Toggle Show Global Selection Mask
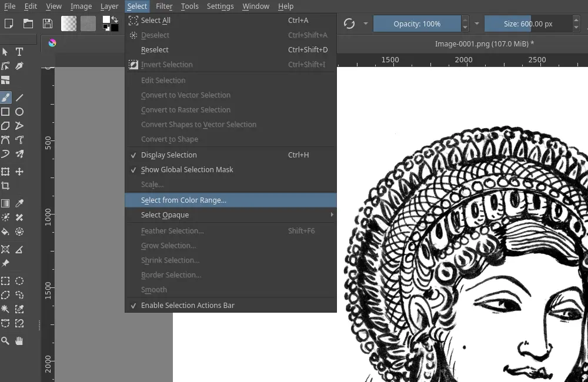Image resolution: width=588 pixels, height=382 pixels. [x=230, y=169]
